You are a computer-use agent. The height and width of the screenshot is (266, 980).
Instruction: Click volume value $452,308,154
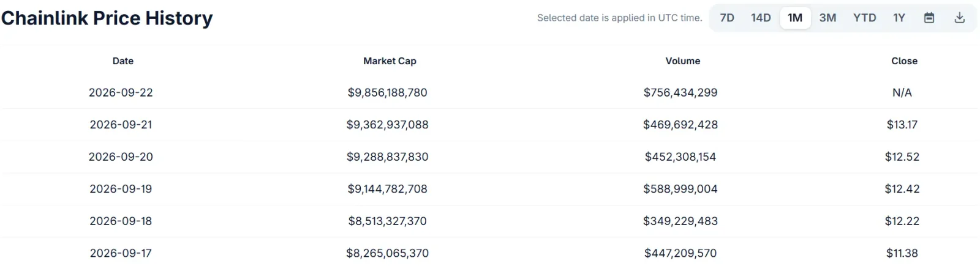click(x=680, y=157)
